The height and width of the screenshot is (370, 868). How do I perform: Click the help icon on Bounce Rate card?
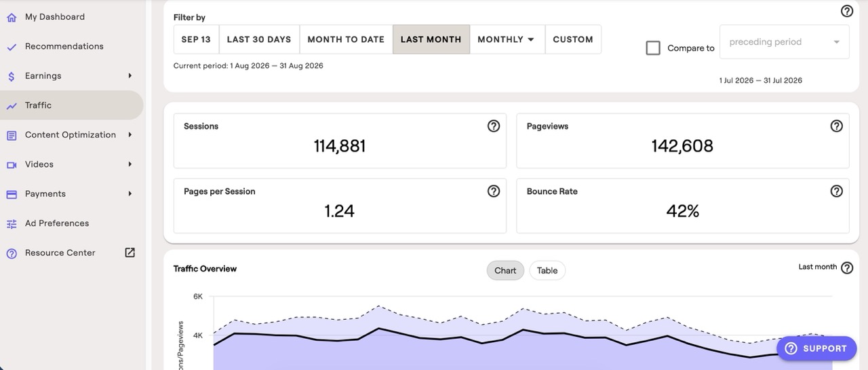[837, 191]
